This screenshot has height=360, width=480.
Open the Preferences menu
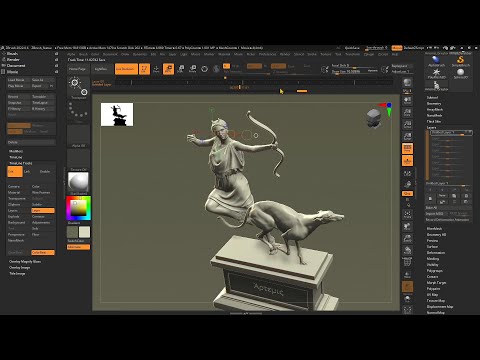tap(267, 54)
